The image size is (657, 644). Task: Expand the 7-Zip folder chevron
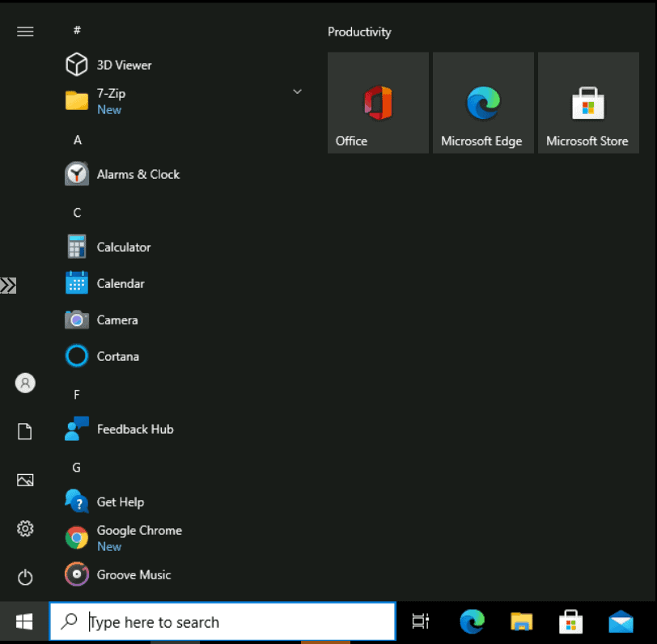click(x=297, y=92)
